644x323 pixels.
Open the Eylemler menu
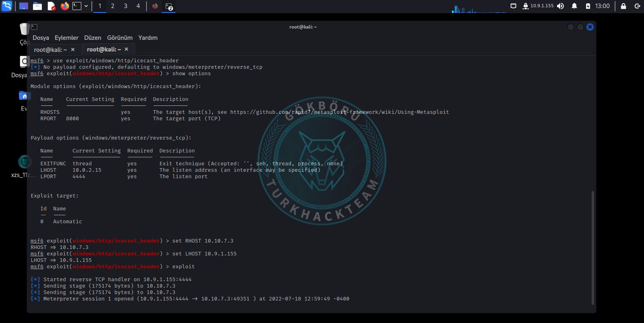[x=66, y=38]
